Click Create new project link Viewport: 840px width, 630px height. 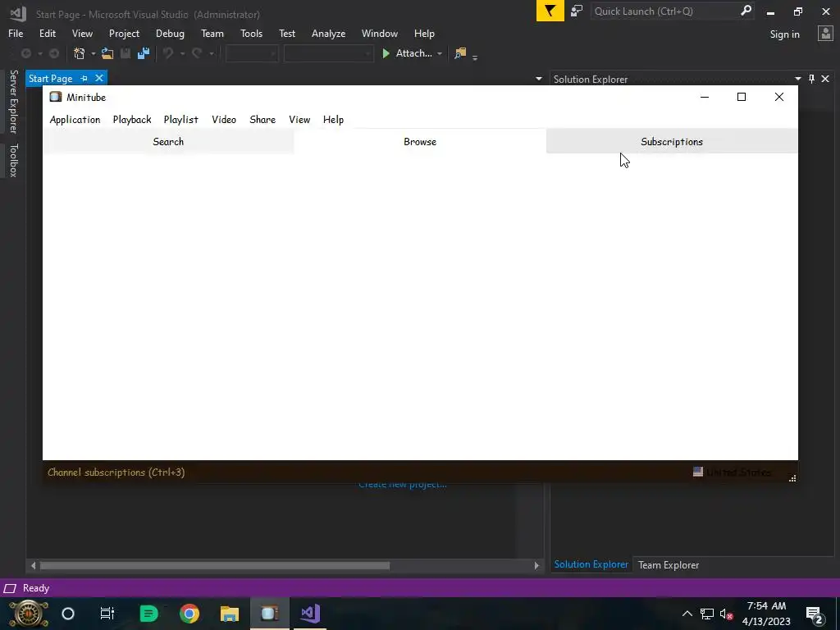point(402,485)
